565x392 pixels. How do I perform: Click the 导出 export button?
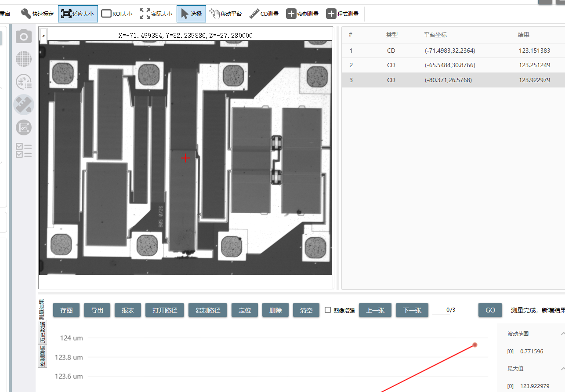pos(97,310)
